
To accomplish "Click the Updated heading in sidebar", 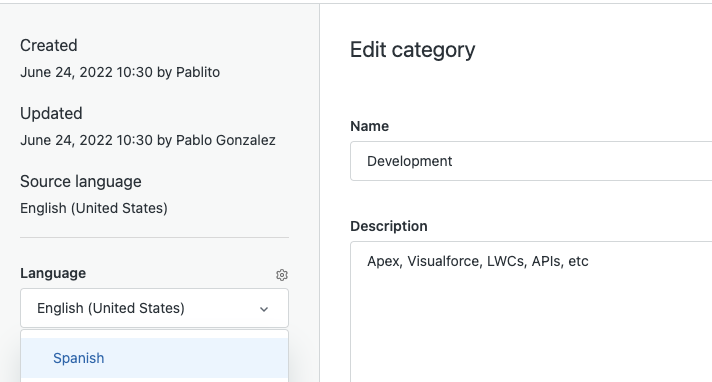I will 51,114.
